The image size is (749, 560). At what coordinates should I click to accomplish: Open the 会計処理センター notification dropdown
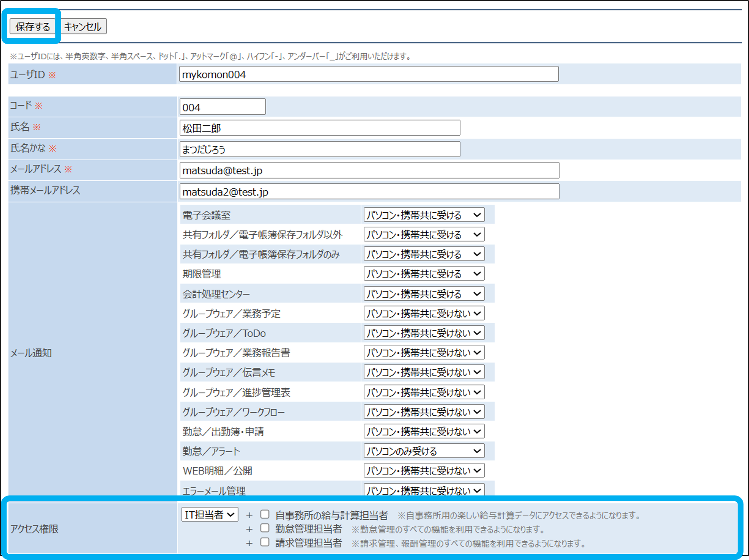[x=424, y=294]
